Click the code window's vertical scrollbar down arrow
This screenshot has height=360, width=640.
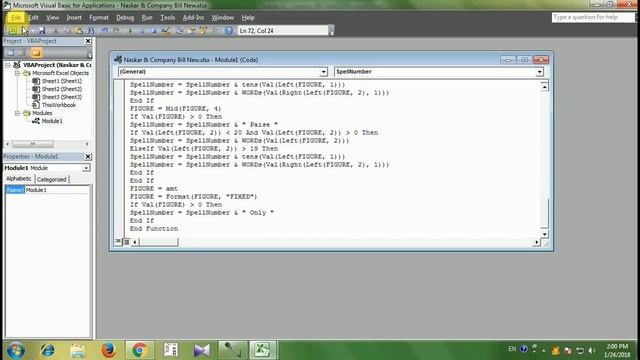pyautogui.click(x=544, y=234)
